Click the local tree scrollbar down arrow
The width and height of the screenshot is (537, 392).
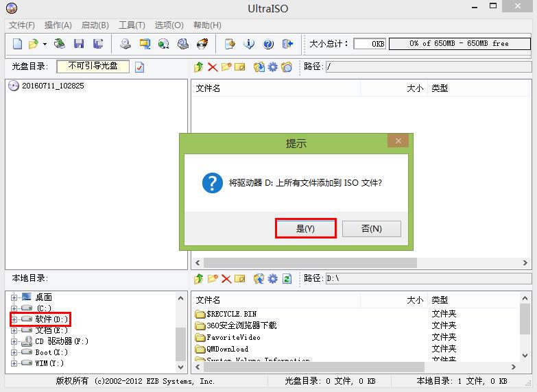click(x=181, y=367)
